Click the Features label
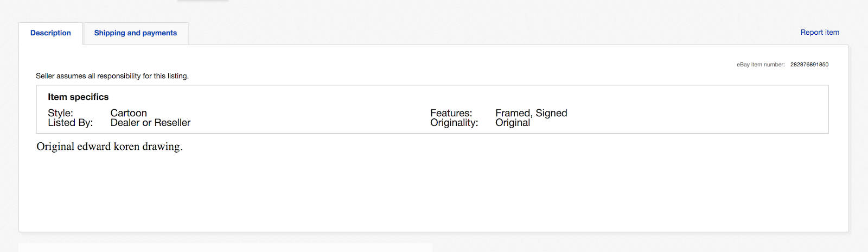The height and width of the screenshot is (252, 868). 451,113
